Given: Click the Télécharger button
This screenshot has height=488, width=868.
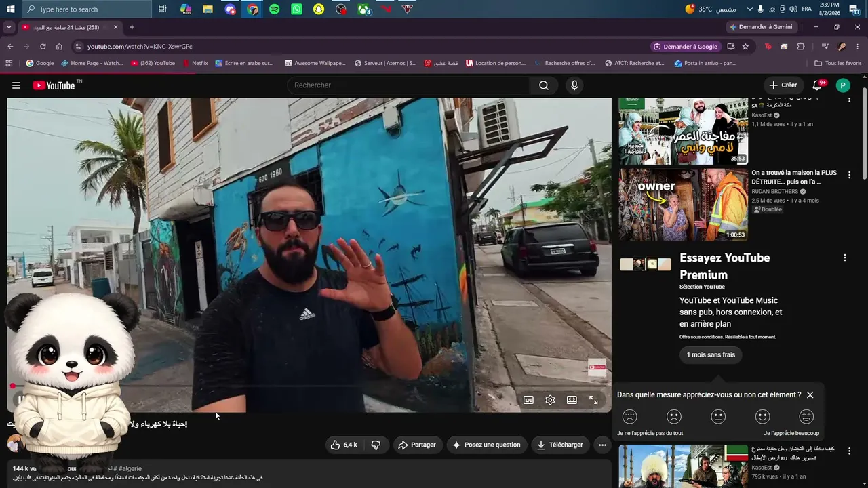Looking at the screenshot, I should (x=560, y=445).
